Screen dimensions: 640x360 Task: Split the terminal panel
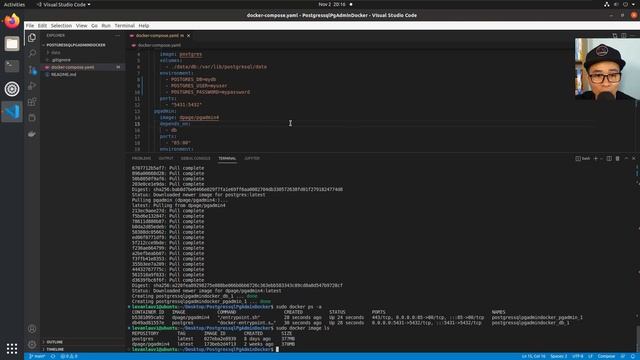click(609, 158)
